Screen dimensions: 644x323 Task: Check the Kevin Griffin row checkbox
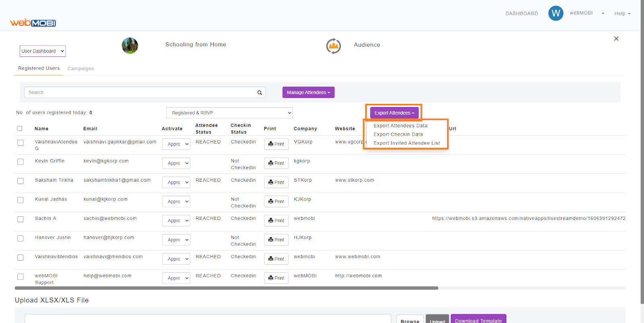tap(21, 162)
